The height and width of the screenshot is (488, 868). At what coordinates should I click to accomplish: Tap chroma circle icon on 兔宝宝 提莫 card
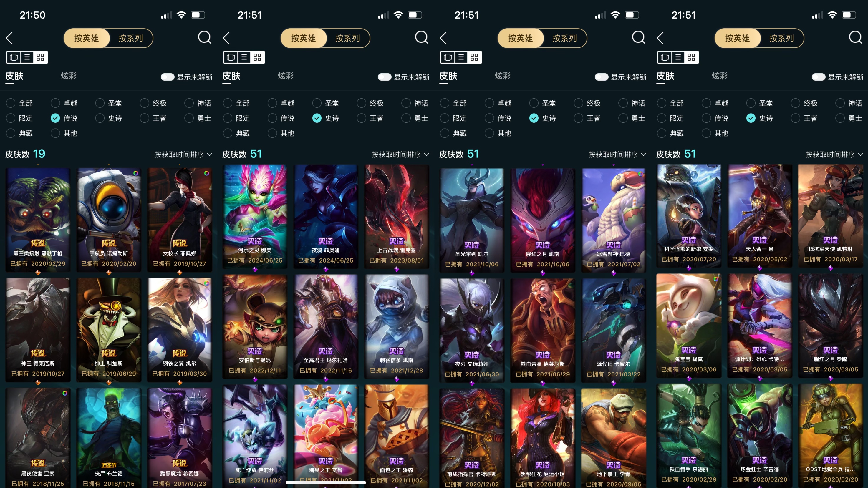click(x=716, y=279)
